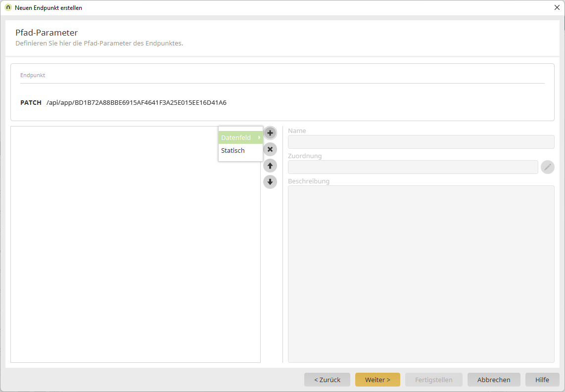Click the plus icon to add parameter
Image resolution: width=565 pixels, height=392 pixels.
point(270,133)
